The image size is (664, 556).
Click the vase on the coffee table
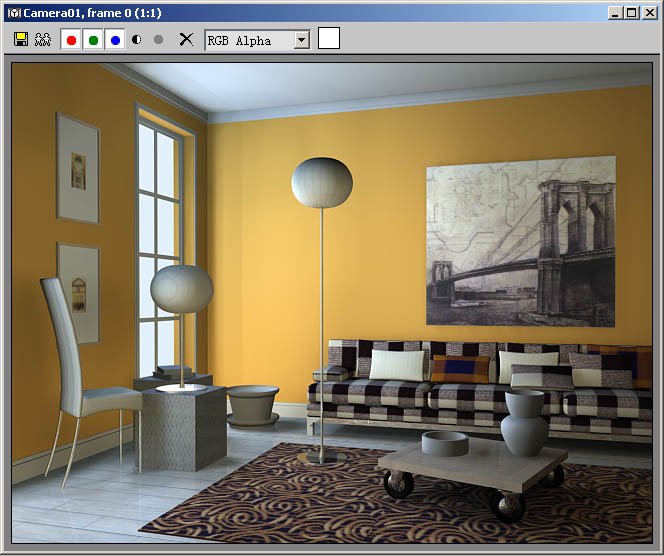coord(524,423)
